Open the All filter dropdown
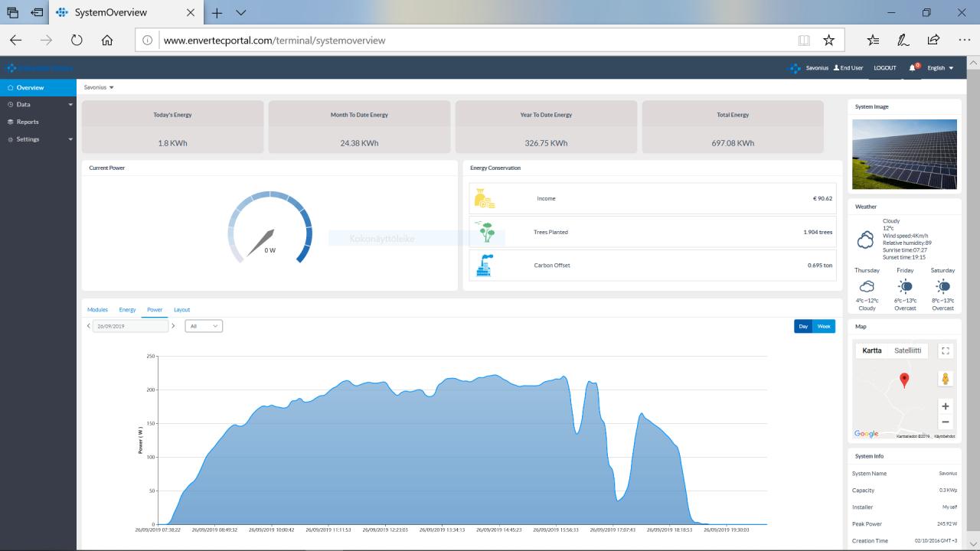 click(x=204, y=326)
